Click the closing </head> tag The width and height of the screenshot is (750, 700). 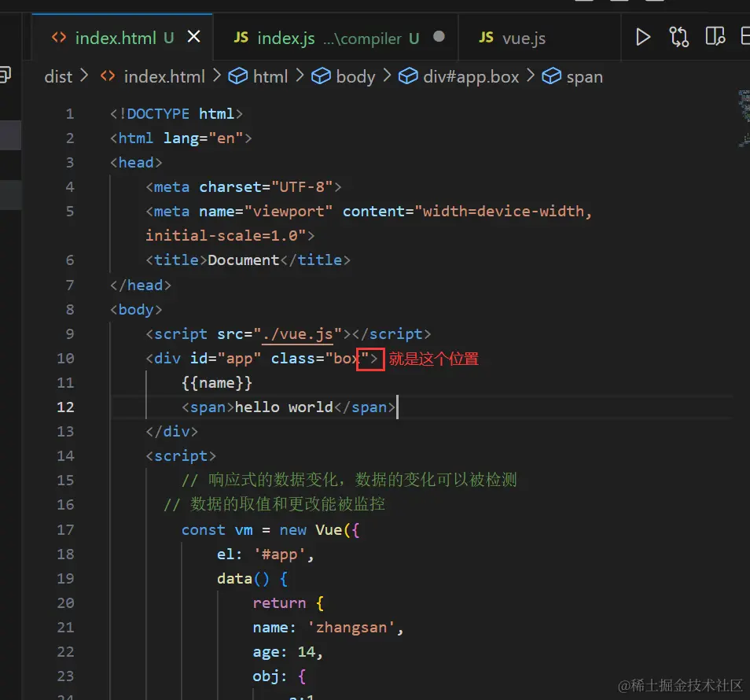141,286
